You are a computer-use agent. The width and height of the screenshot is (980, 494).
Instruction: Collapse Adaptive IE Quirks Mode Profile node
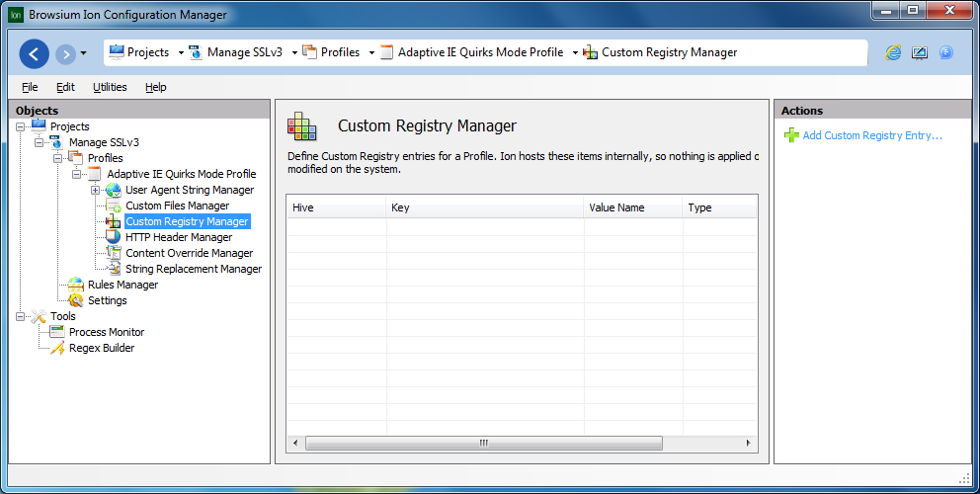[77, 174]
